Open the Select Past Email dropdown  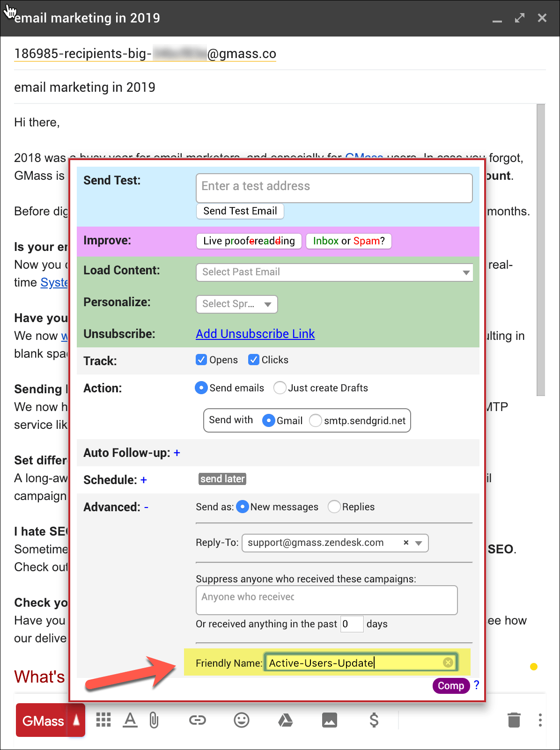[334, 272]
